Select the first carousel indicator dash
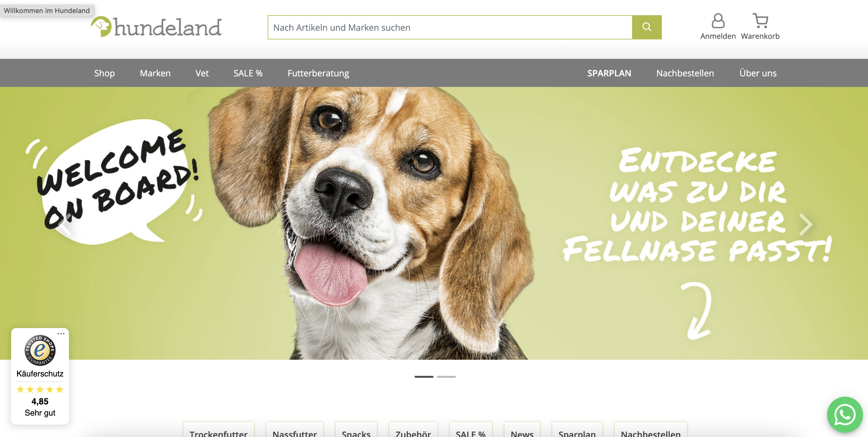 click(424, 377)
